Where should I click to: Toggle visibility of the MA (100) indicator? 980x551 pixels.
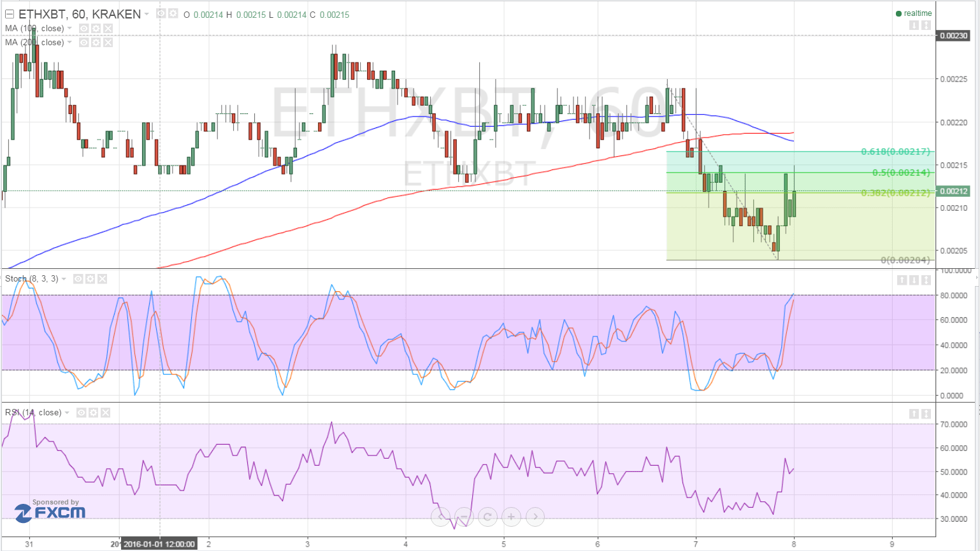tap(85, 29)
